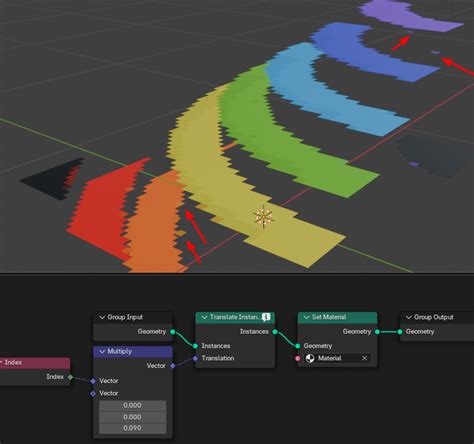
Task: Click the Geometry input socket on Group Output
Action: coord(400,332)
